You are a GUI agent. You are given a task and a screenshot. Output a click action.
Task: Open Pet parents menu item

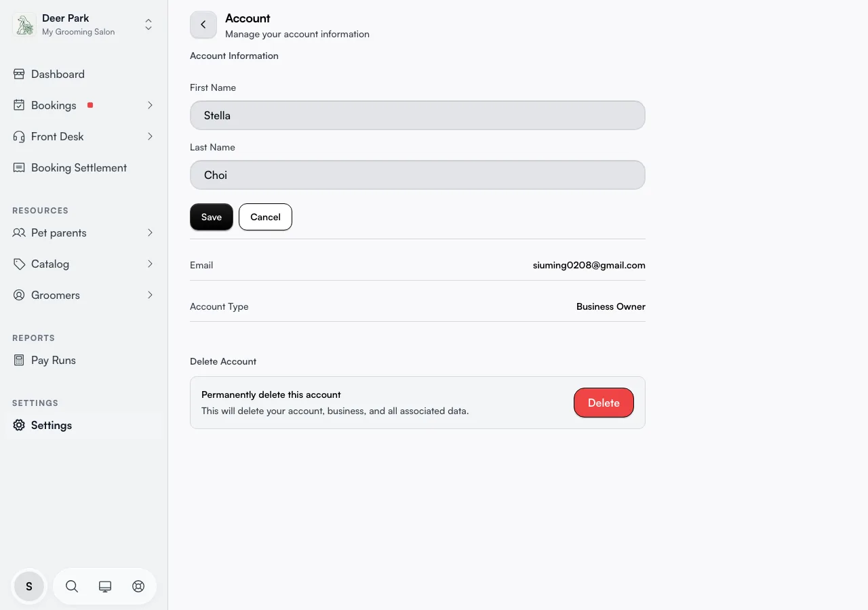(84, 232)
